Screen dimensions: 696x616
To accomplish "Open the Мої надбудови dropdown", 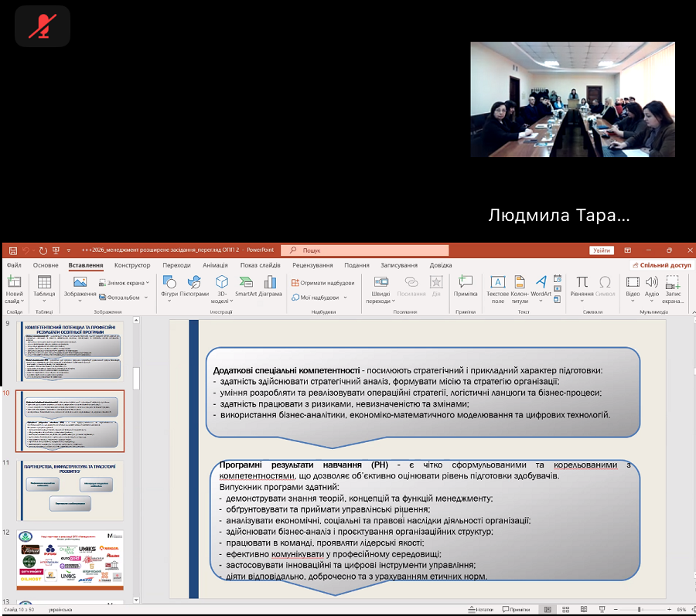I will coord(319,297).
